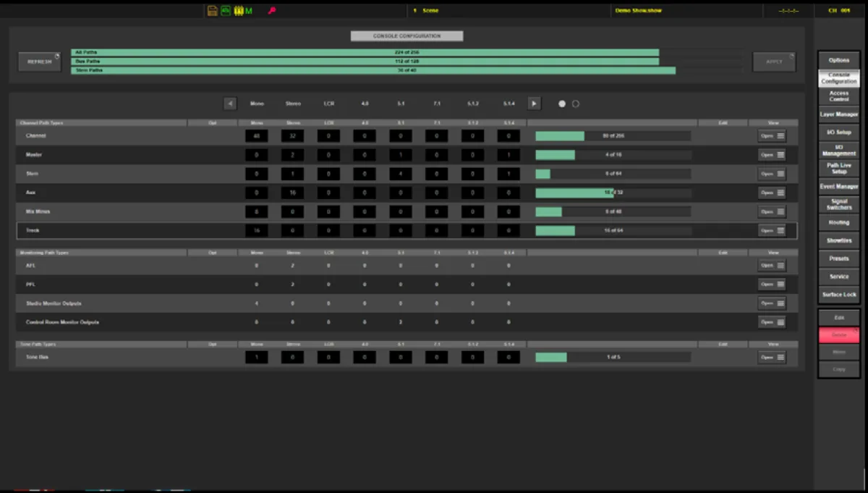Open the view menu for the PFL row
Image resolution: width=868 pixels, height=493 pixels.
point(773,285)
